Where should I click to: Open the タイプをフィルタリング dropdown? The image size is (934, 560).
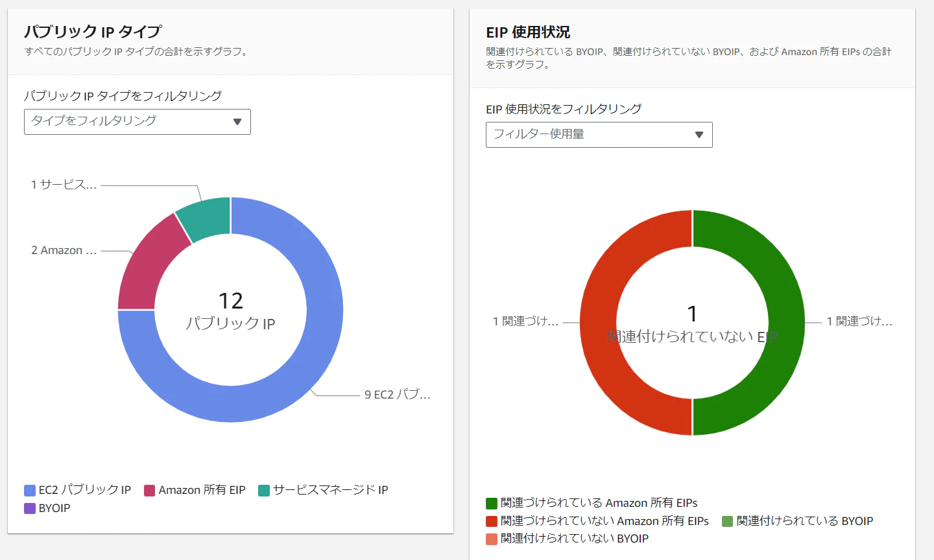pyautogui.click(x=138, y=122)
